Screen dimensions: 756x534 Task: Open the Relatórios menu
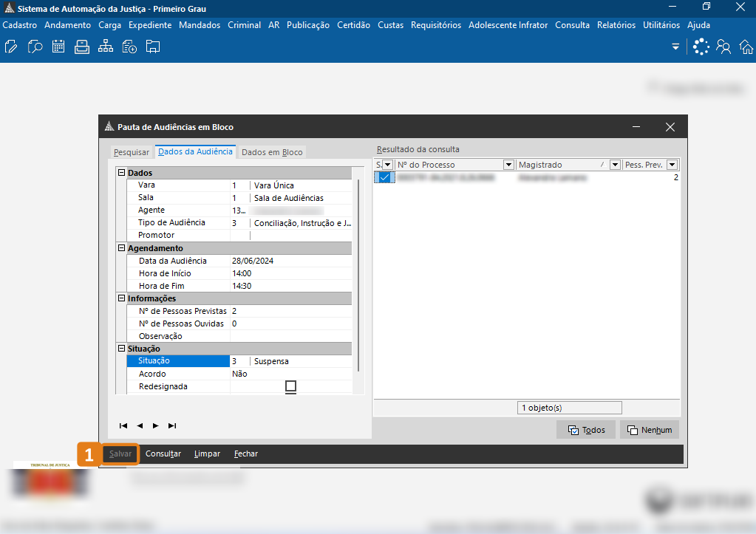[616, 25]
